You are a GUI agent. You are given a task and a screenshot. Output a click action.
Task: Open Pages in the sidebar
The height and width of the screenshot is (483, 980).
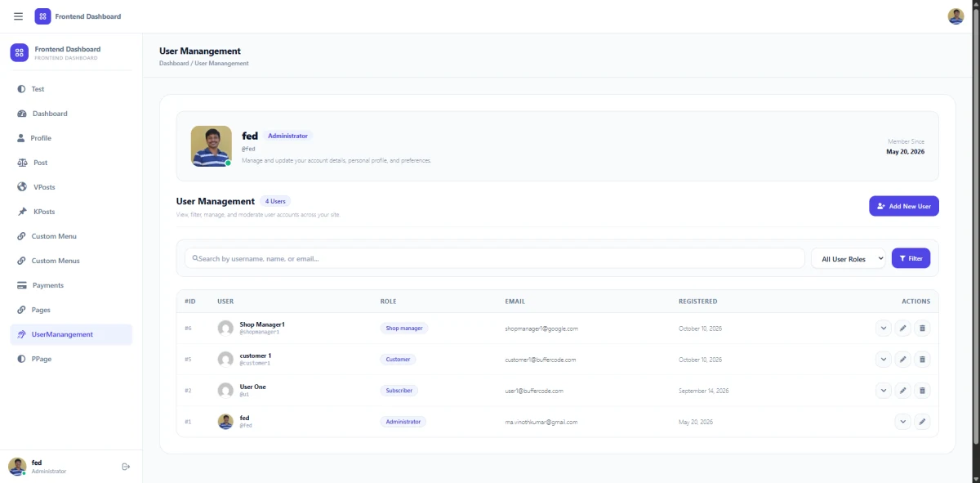click(71, 310)
